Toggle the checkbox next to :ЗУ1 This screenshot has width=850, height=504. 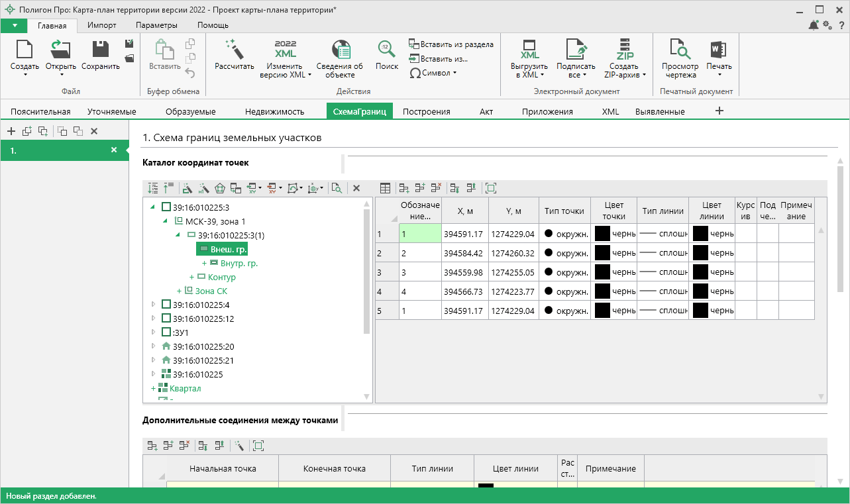pyautogui.click(x=166, y=332)
